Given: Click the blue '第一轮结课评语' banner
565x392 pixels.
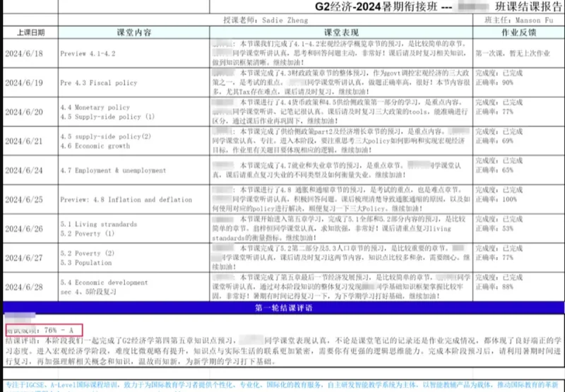Looking at the screenshot, I should coord(284,308).
